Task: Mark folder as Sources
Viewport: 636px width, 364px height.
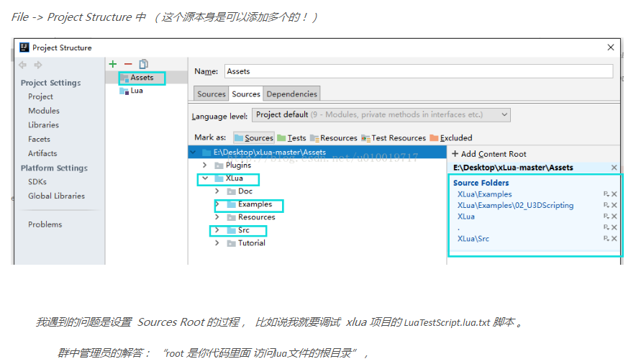Action: [x=254, y=138]
